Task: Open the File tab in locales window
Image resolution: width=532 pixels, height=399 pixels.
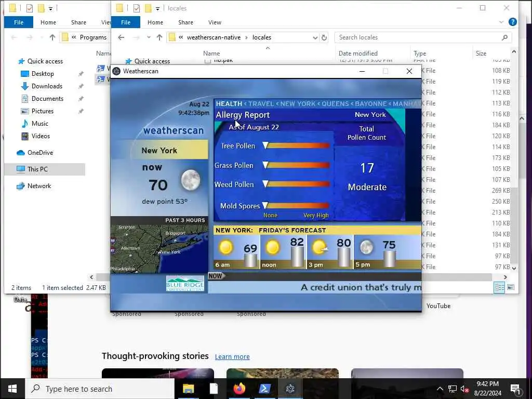Action: (x=126, y=22)
